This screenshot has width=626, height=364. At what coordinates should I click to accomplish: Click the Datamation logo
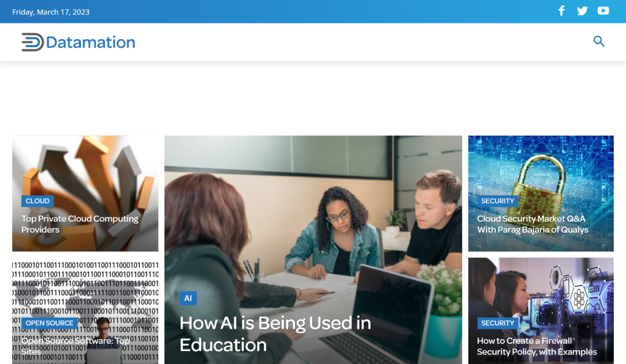click(x=78, y=42)
